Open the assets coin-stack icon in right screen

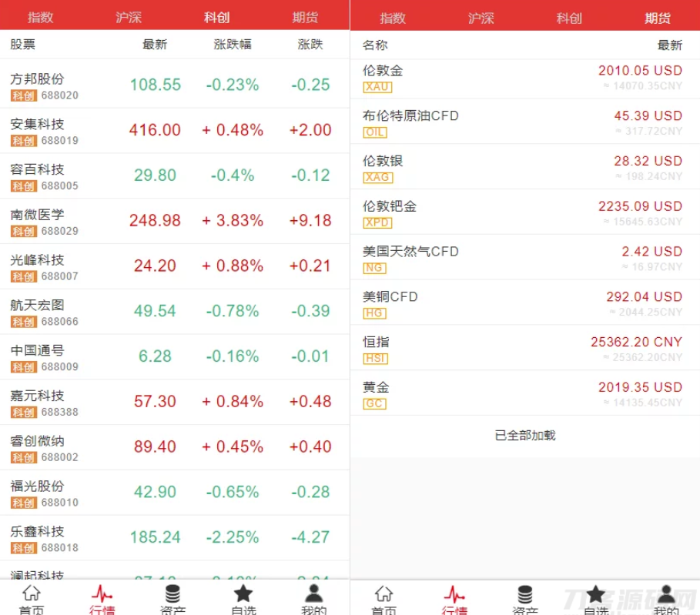pyautogui.click(x=525, y=594)
